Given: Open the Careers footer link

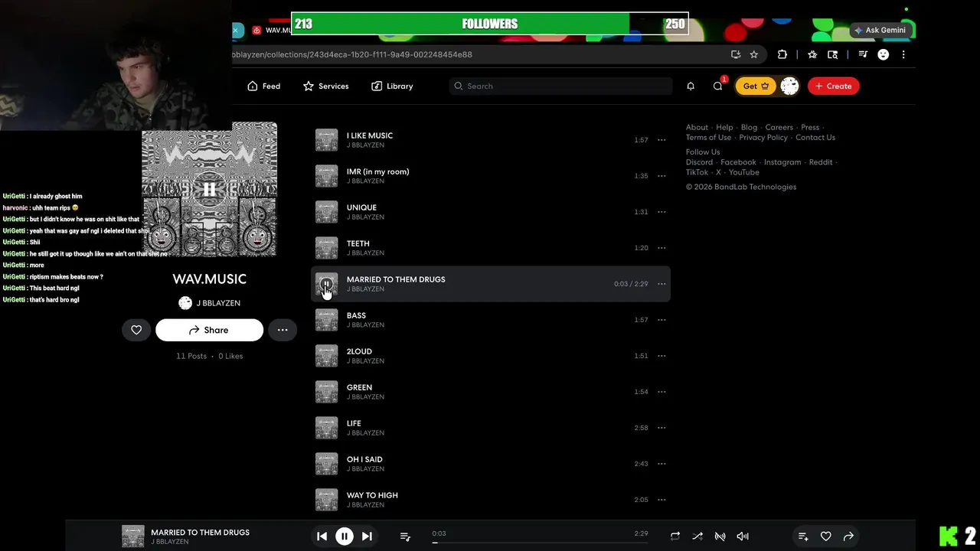Looking at the screenshot, I should (x=779, y=127).
